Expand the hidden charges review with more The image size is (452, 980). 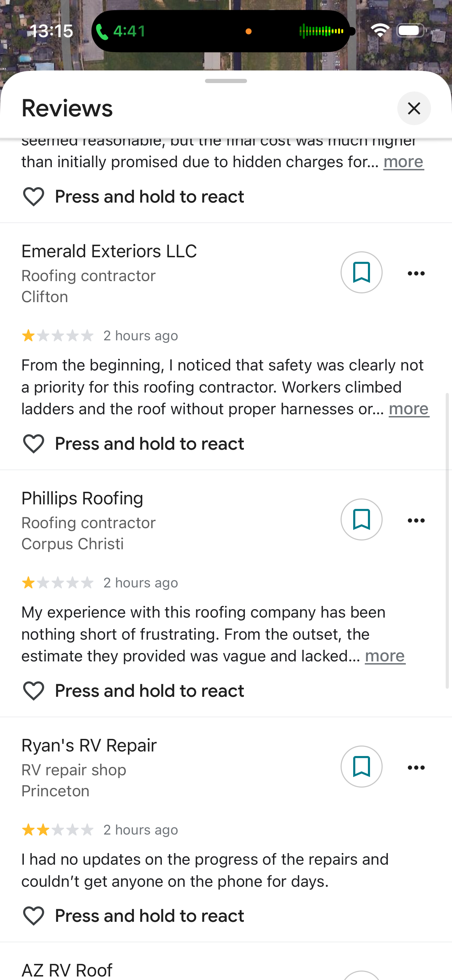pyautogui.click(x=403, y=162)
